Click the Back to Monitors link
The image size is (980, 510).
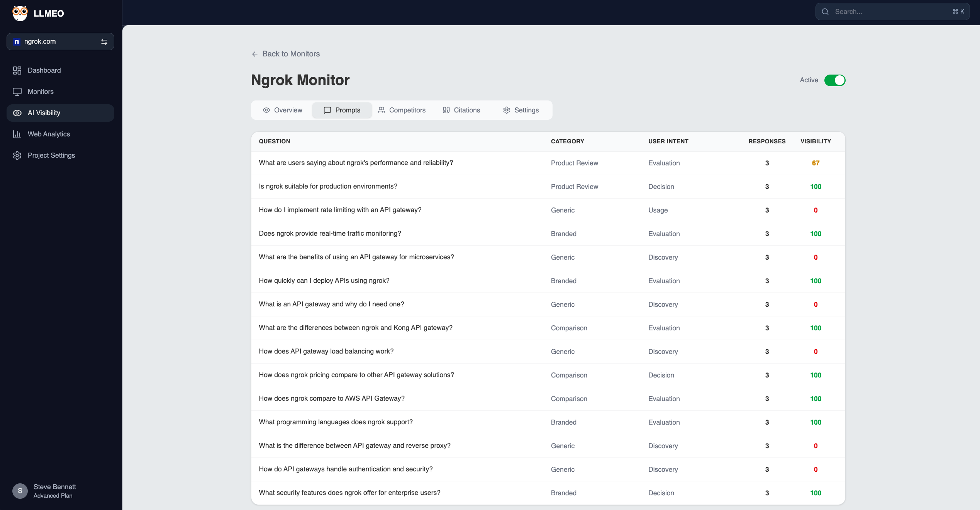point(285,54)
